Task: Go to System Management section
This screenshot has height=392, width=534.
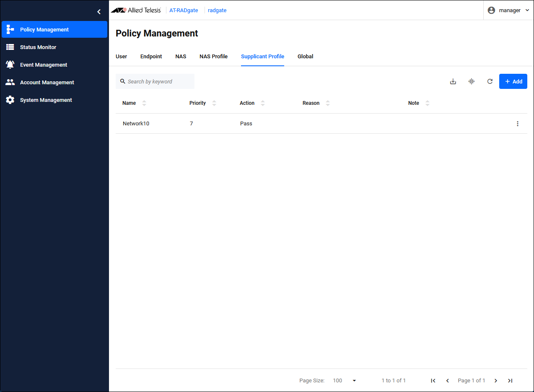Action: point(46,100)
